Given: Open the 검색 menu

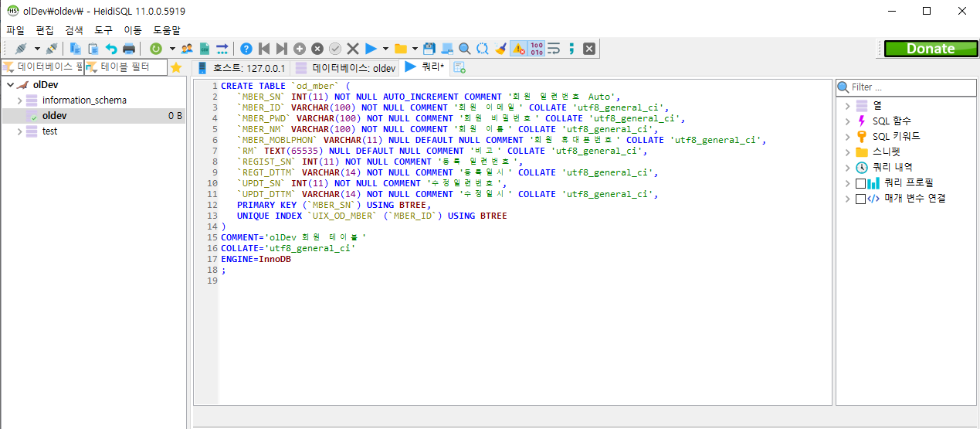Looking at the screenshot, I should [74, 30].
